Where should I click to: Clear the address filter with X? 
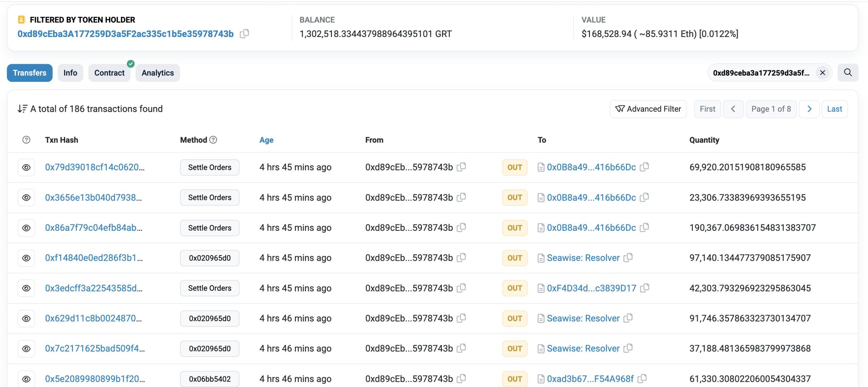822,73
